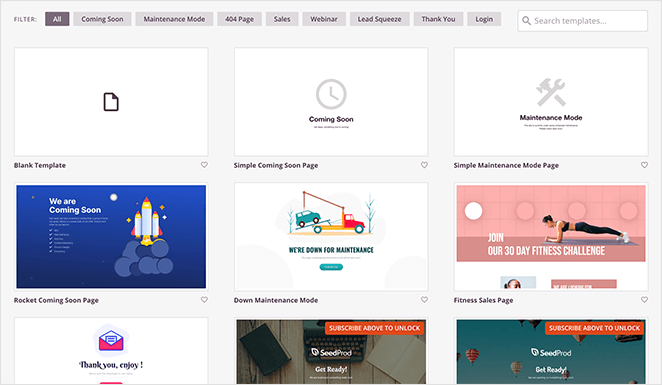Viewport: 662px width, 385px height.
Task: Open the Fitness Sales Page thumbnail
Action: [x=551, y=237]
